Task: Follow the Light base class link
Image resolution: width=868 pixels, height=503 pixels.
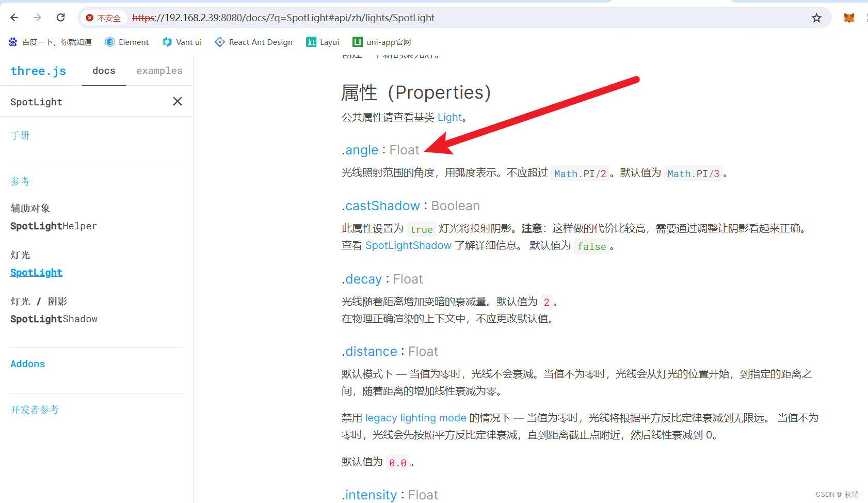Action: [449, 117]
